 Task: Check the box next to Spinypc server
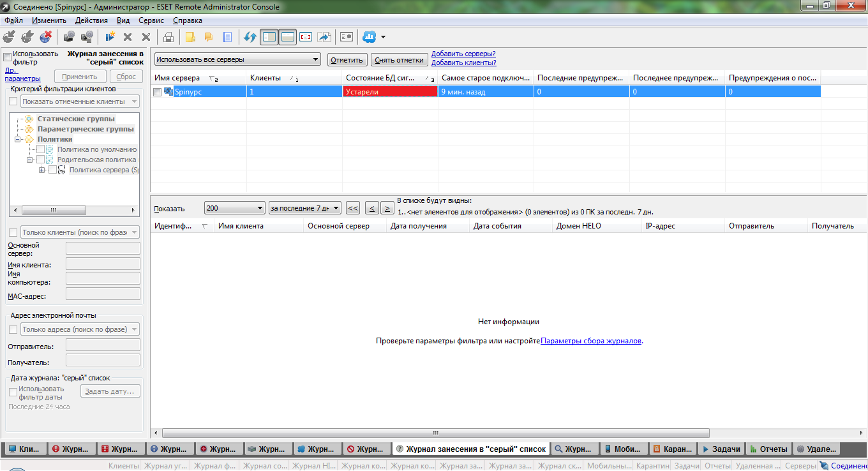[158, 92]
